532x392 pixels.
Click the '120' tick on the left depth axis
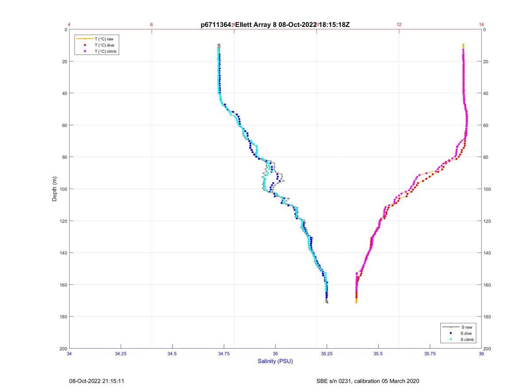pos(63,221)
